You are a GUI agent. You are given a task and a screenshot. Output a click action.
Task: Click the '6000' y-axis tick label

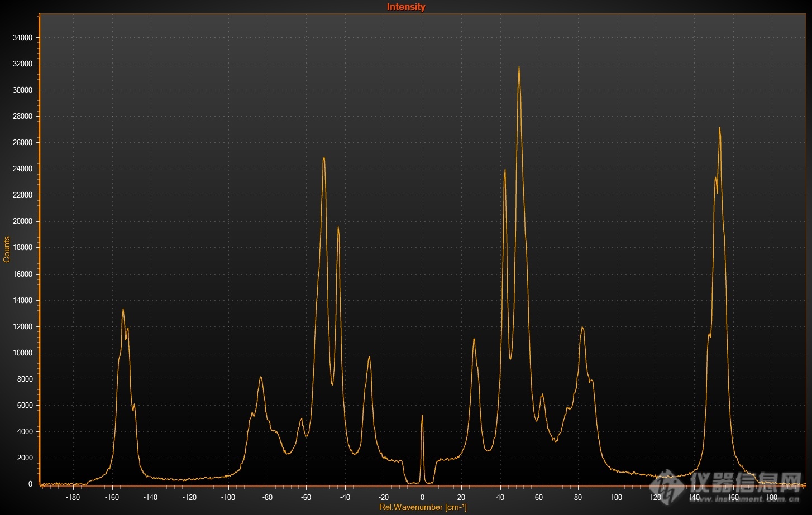(25, 405)
